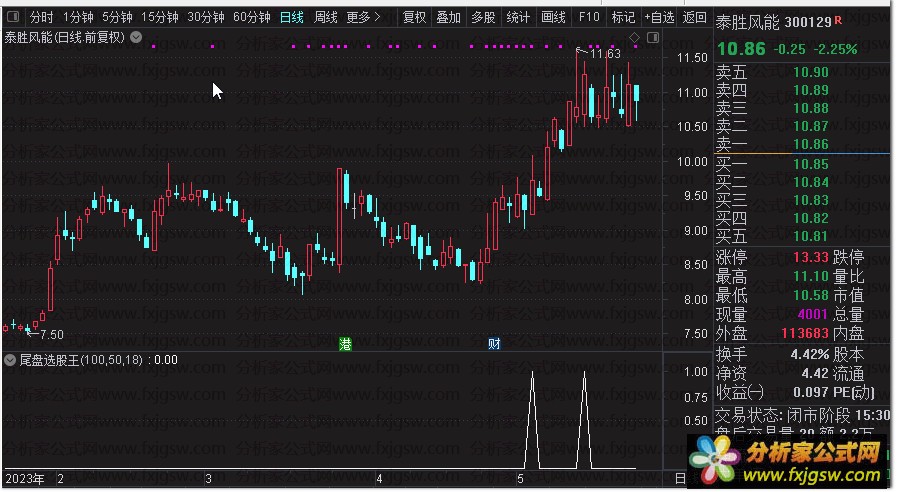Image resolution: width=897 pixels, height=492 pixels.
Task: Click 收益 value 0.097
Action: pyautogui.click(x=811, y=392)
